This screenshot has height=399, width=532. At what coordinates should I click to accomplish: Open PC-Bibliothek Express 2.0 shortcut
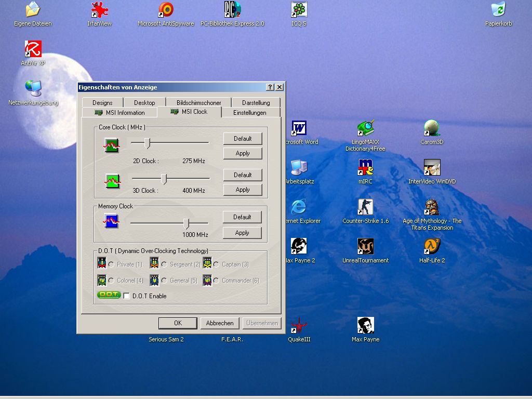click(x=232, y=9)
